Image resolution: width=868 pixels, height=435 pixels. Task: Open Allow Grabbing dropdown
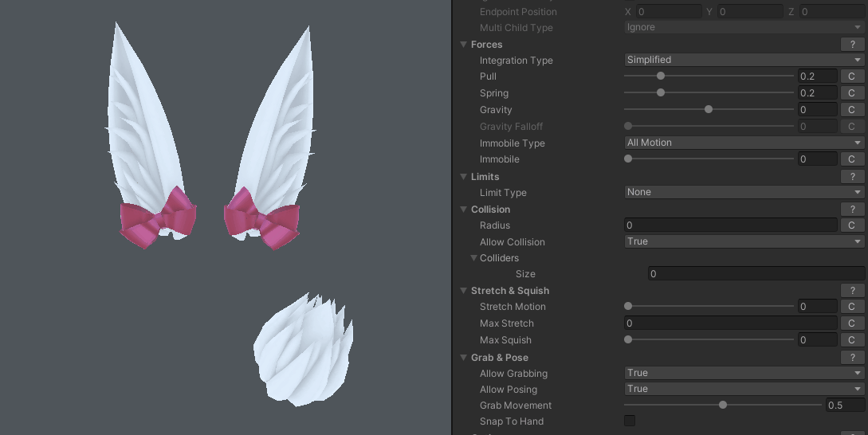(744, 373)
